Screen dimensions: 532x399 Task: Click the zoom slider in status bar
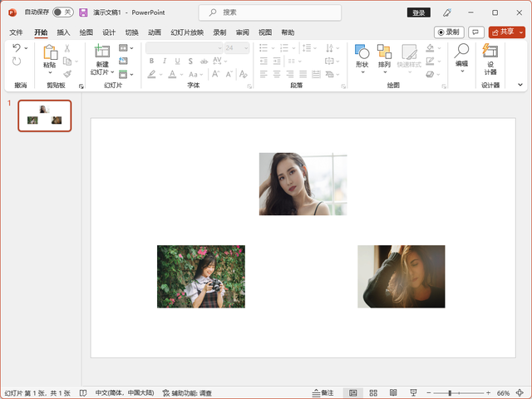coord(450,392)
